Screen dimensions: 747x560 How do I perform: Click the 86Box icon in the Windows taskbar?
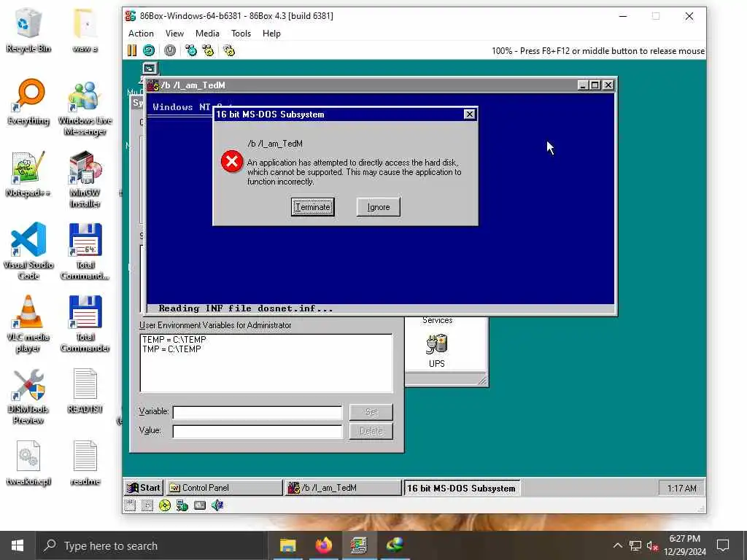[x=359, y=545]
